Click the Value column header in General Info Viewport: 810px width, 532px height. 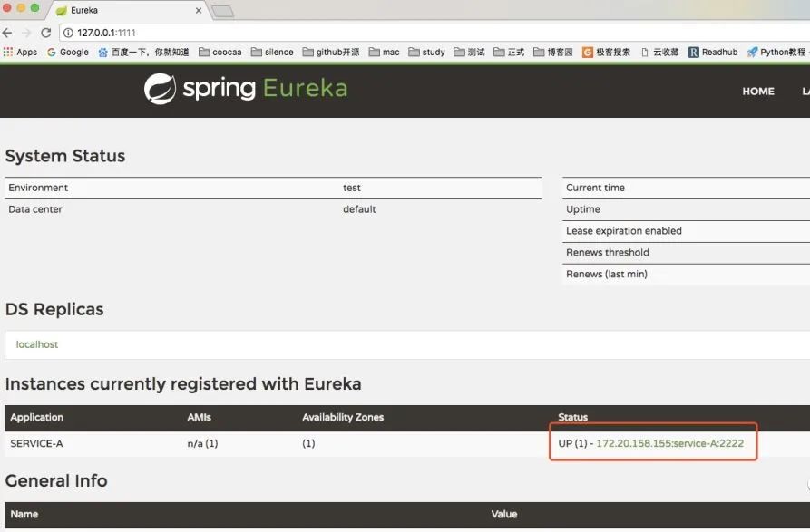click(x=504, y=515)
